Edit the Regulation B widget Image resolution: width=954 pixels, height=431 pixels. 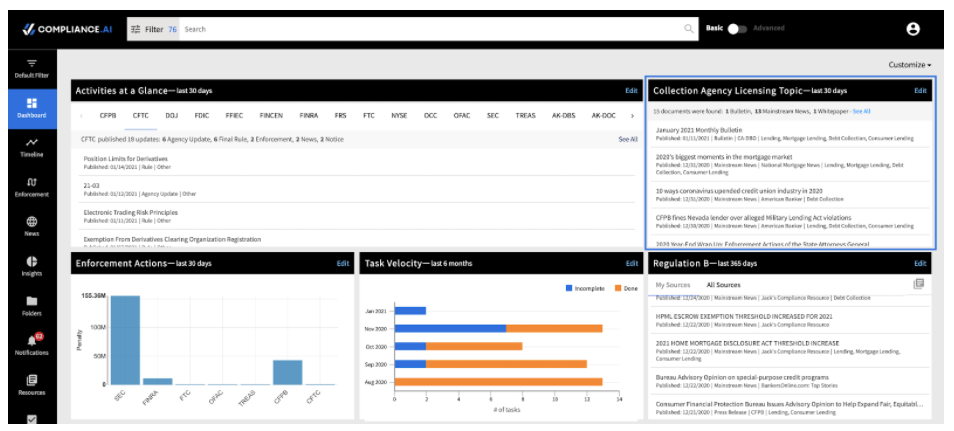pyautogui.click(x=920, y=264)
